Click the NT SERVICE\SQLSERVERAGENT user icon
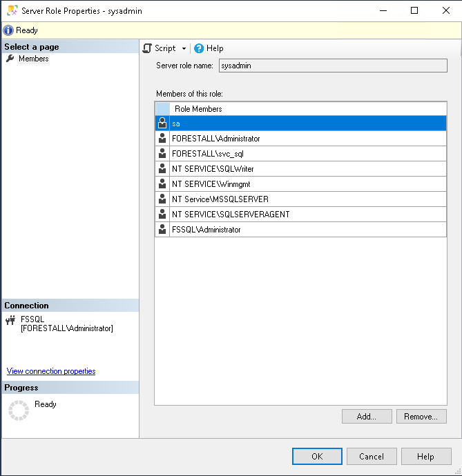 [162, 215]
